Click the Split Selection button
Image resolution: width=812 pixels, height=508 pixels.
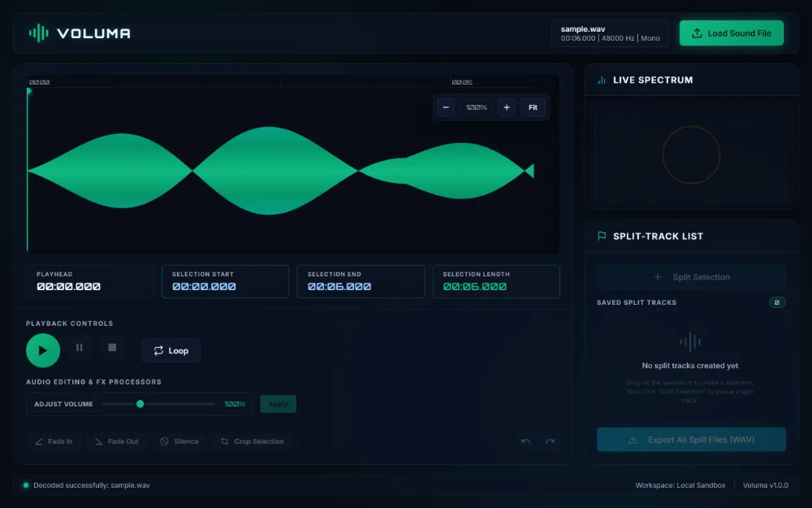point(691,277)
